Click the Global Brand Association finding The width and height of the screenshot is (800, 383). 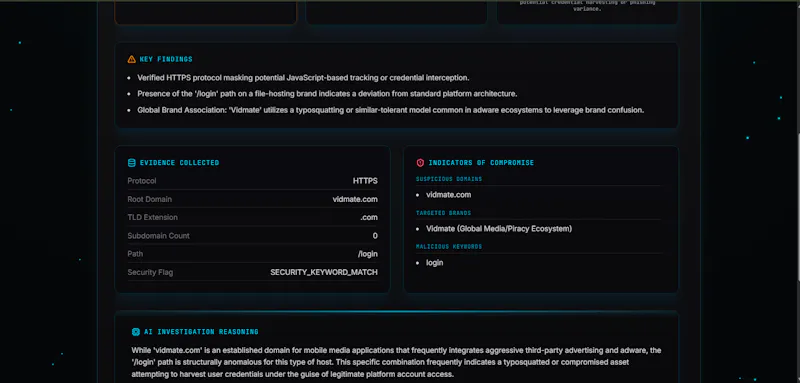[x=391, y=110]
